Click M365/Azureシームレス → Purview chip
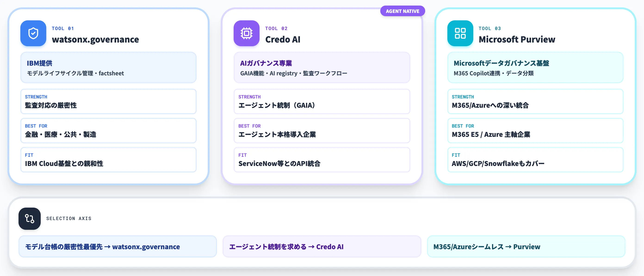This screenshot has height=276, width=644. [526, 246]
